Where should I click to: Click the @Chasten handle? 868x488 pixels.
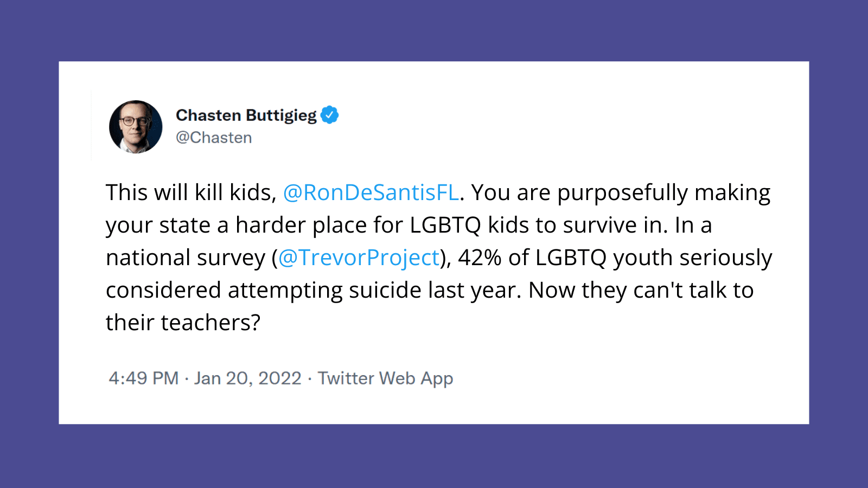[214, 138]
